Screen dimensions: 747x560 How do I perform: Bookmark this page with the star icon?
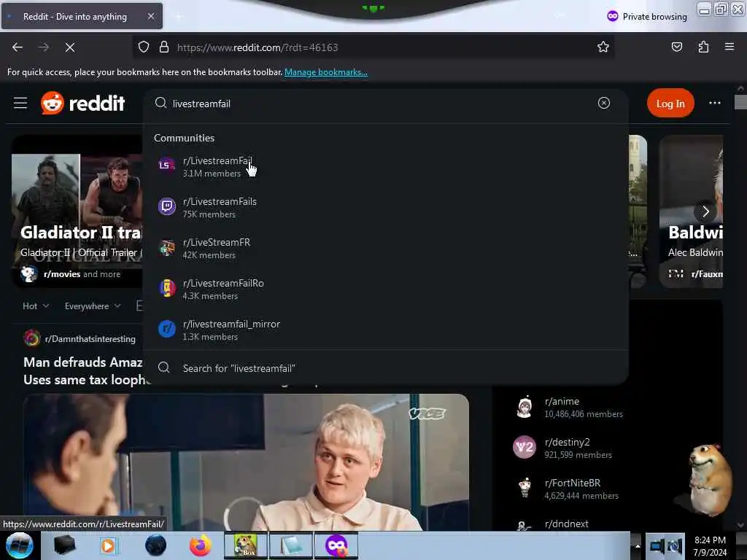pyautogui.click(x=603, y=47)
